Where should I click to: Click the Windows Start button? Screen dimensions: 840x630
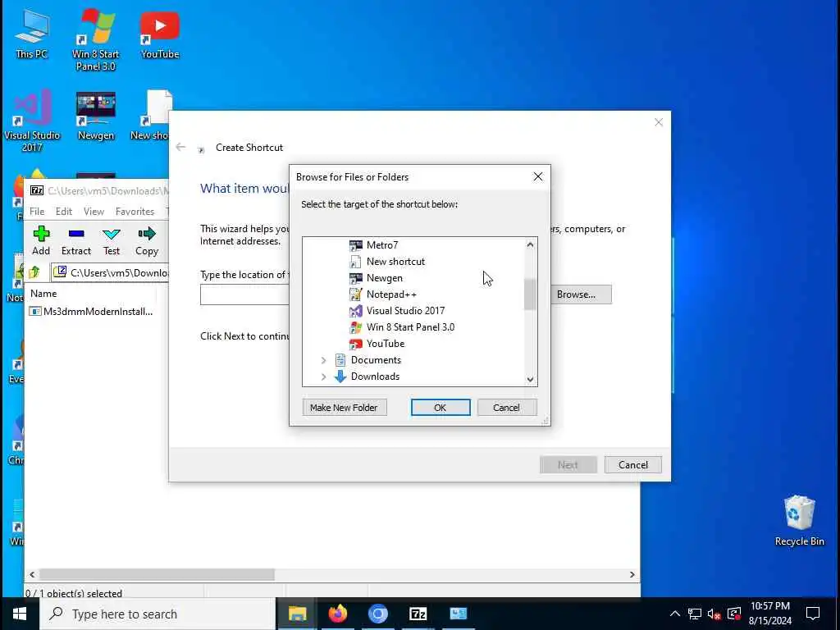(x=20, y=614)
